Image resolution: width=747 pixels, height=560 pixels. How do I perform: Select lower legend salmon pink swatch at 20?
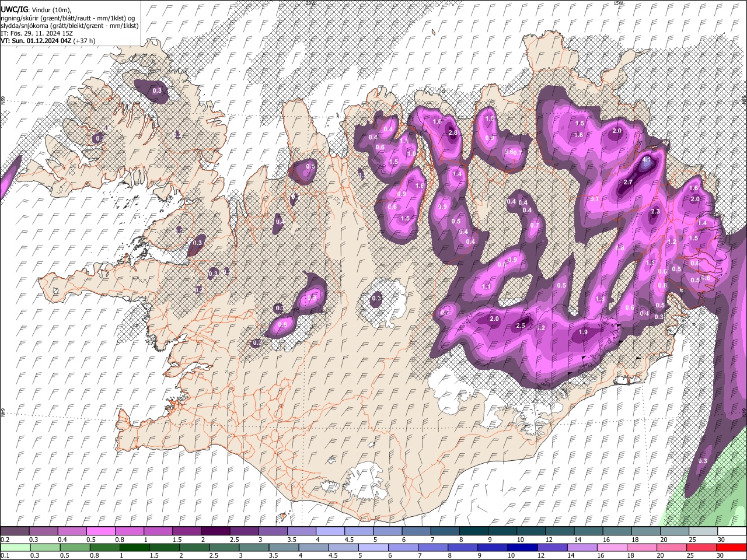click(x=672, y=547)
